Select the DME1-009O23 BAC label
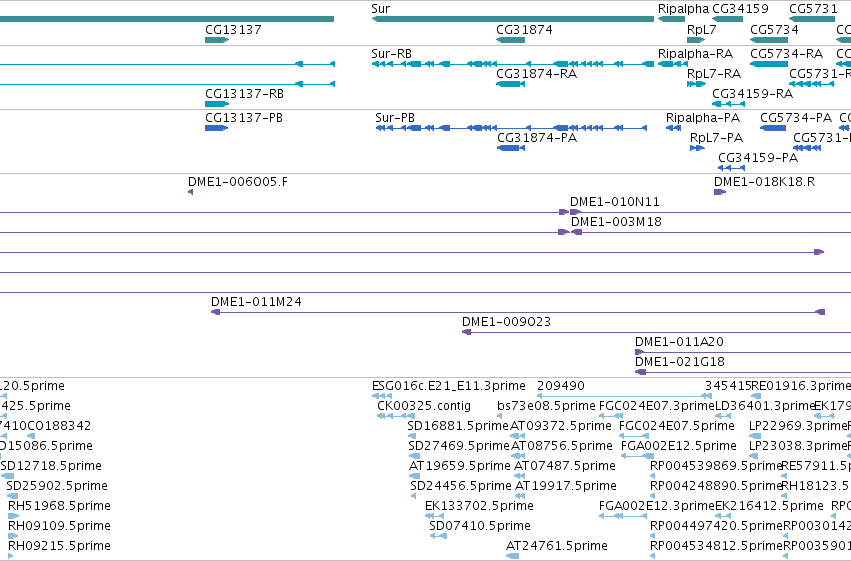Image resolution: width=851 pixels, height=561 pixels. (x=506, y=322)
